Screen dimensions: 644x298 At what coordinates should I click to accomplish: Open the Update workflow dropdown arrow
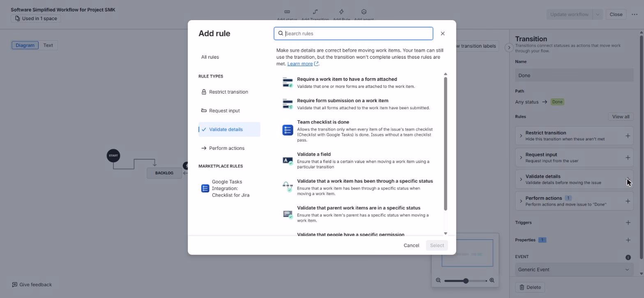(598, 14)
